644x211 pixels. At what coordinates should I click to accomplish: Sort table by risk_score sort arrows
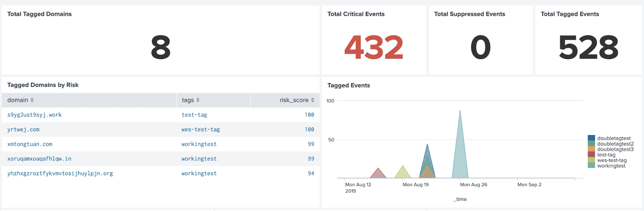click(312, 100)
